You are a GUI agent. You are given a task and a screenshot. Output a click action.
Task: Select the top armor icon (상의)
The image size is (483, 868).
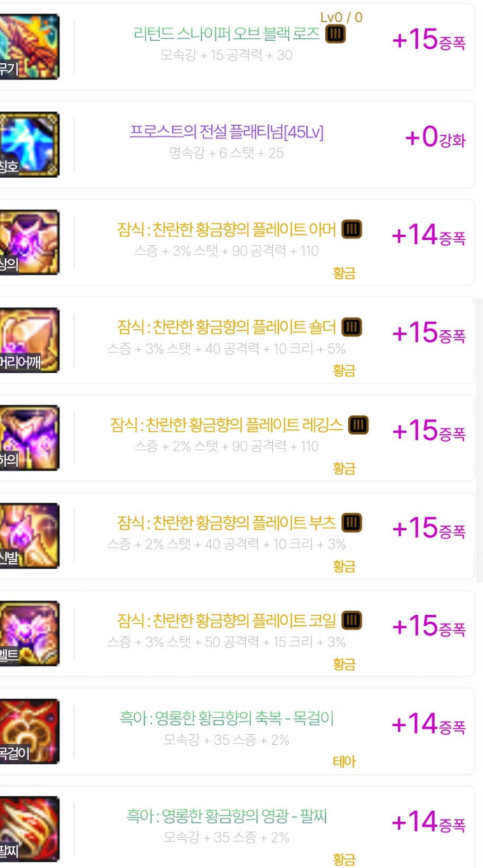point(29,242)
